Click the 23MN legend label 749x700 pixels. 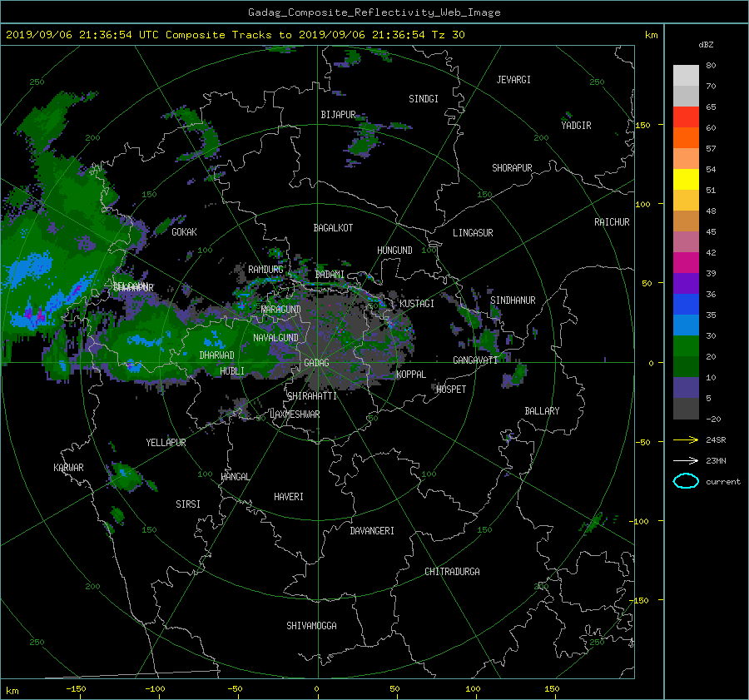click(716, 460)
